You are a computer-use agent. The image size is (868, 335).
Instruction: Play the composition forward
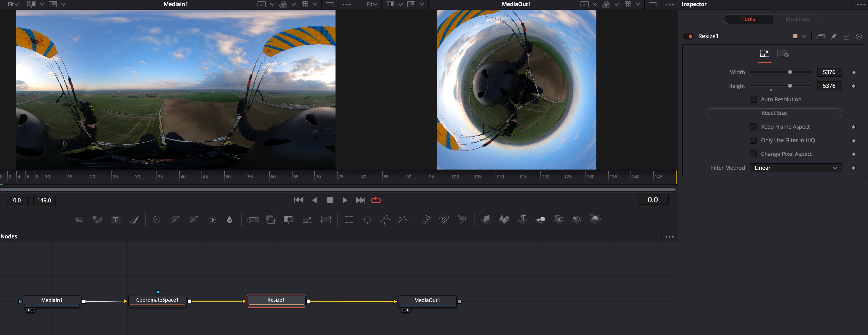[x=345, y=200]
